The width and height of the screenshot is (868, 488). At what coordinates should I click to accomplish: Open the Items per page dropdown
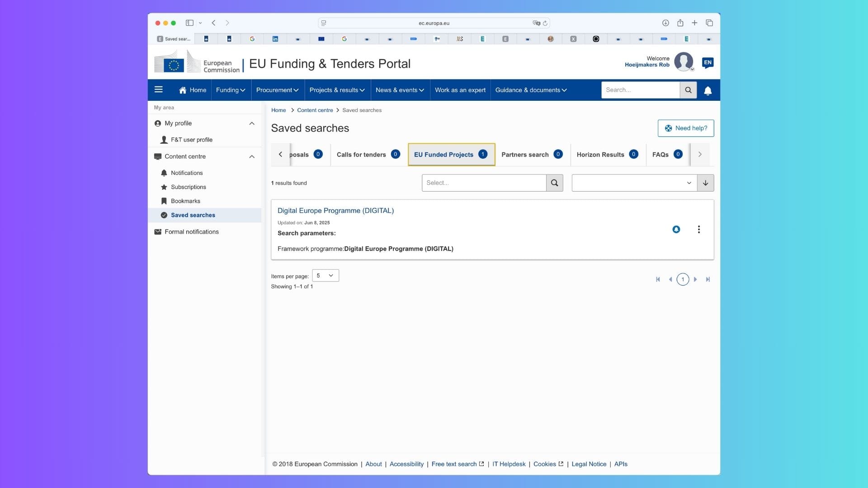(325, 276)
